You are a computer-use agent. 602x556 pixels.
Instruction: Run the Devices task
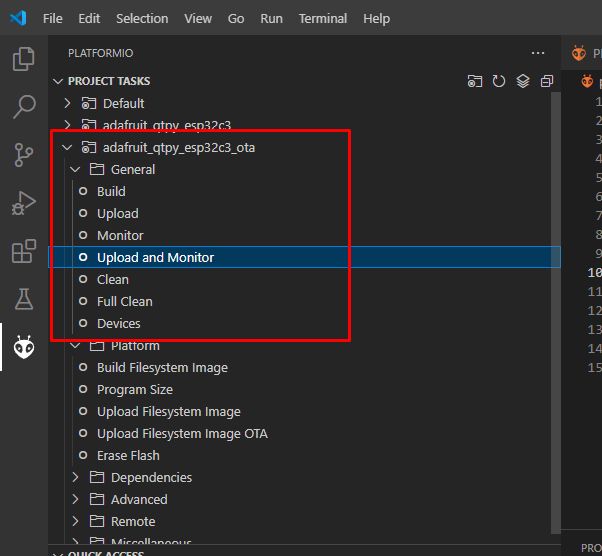point(119,323)
